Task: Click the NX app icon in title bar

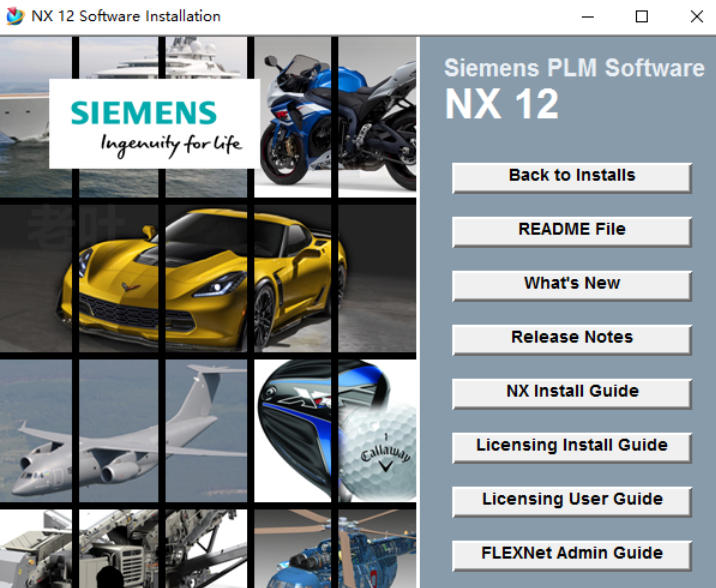Action: [15, 16]
